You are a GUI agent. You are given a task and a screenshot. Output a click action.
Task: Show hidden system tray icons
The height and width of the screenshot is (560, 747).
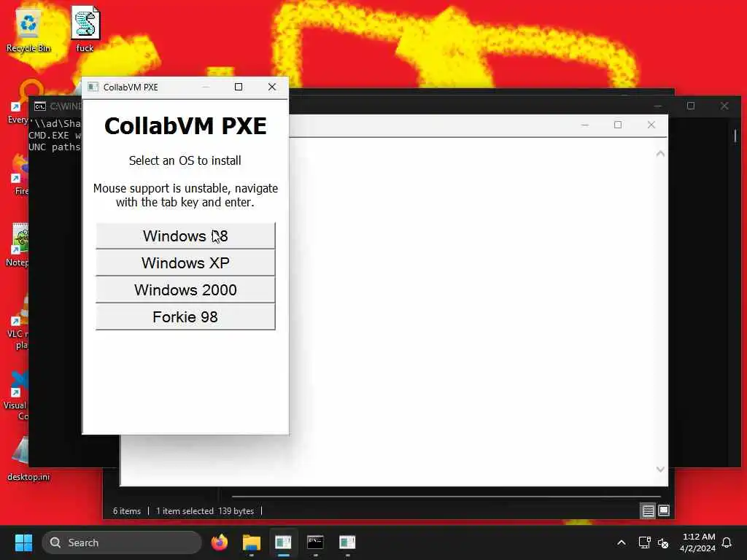pyautogui.click(x=622, y=542)
